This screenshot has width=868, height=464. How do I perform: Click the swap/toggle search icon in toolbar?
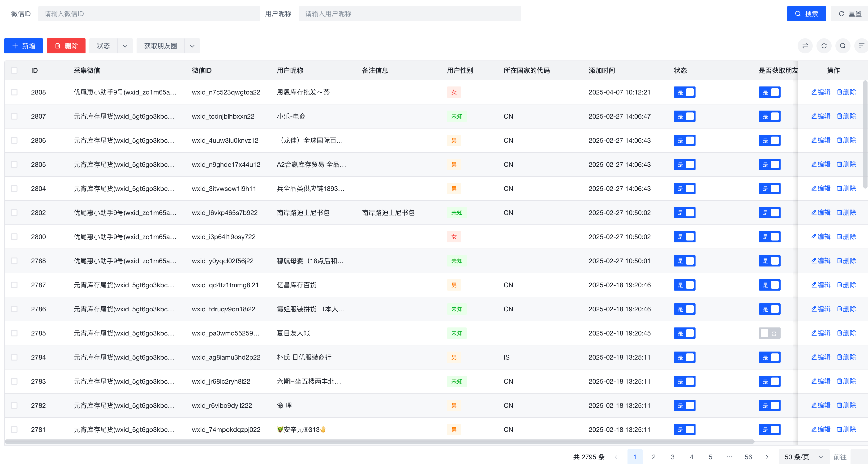pyautogui.click(x=805, y=46)
